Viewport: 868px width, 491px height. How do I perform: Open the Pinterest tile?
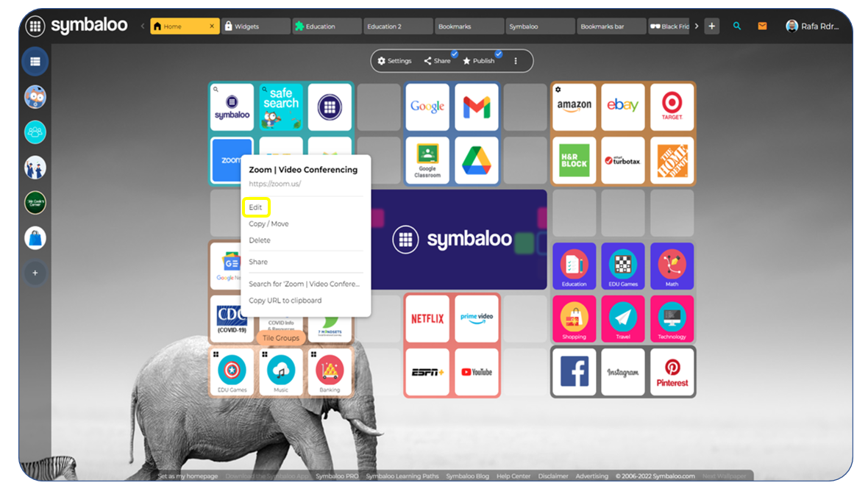pos(672,372)
